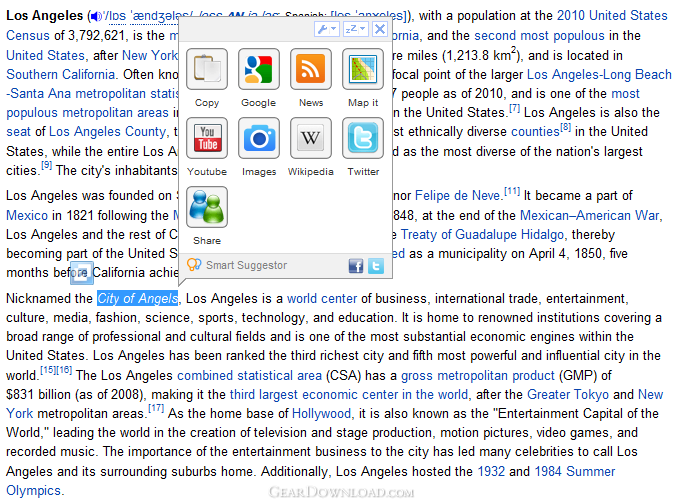Search selection with the Google icon

pyautogui.click(x=259, y=69)
